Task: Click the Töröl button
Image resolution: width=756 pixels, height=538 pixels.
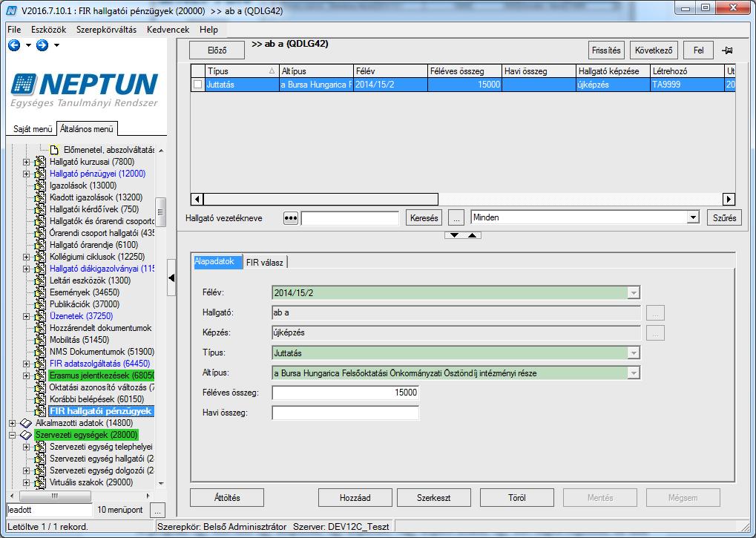Action: (517, 497)
